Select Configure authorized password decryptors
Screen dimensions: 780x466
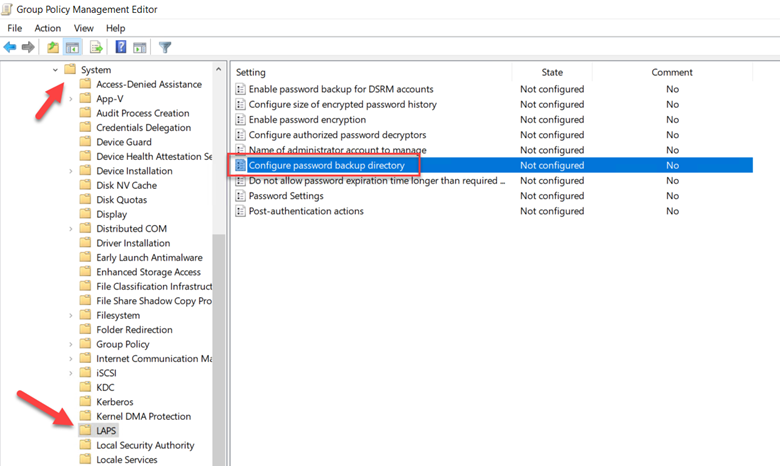pos(337,135)
